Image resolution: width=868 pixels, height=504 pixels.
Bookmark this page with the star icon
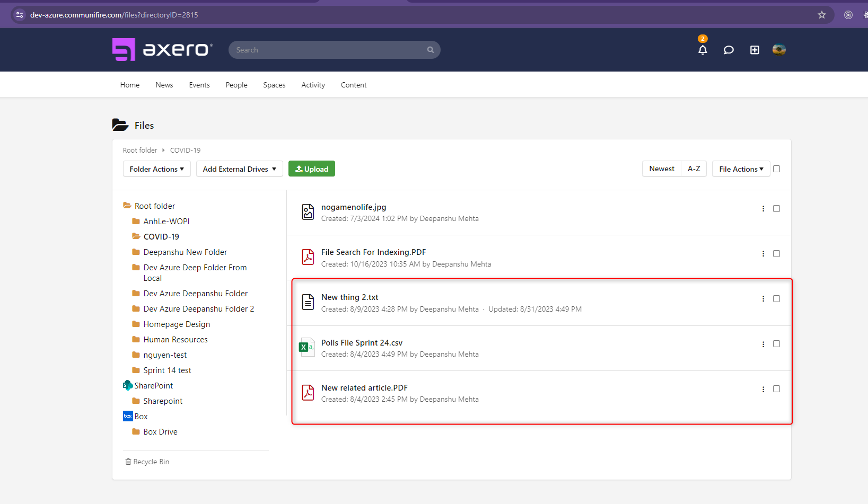822,15
